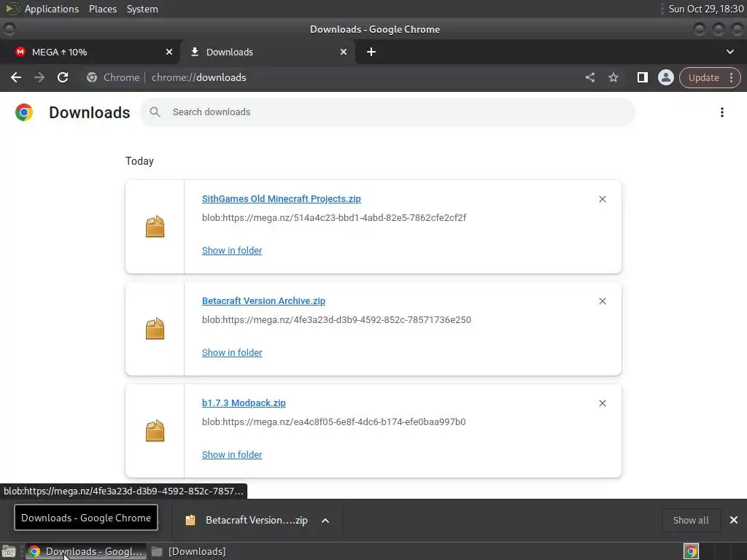
Task: Click the clock showing Sun Oct 29
Action: 705,9
